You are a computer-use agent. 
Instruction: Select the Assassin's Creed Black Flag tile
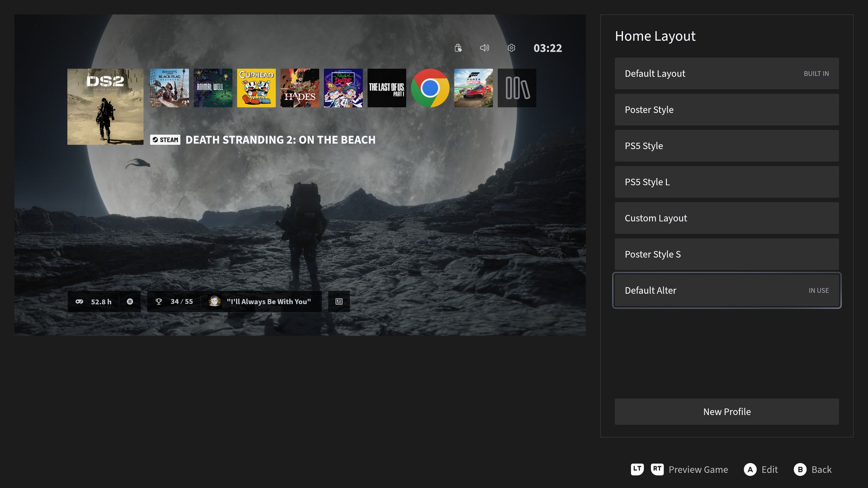coord(170,88)
